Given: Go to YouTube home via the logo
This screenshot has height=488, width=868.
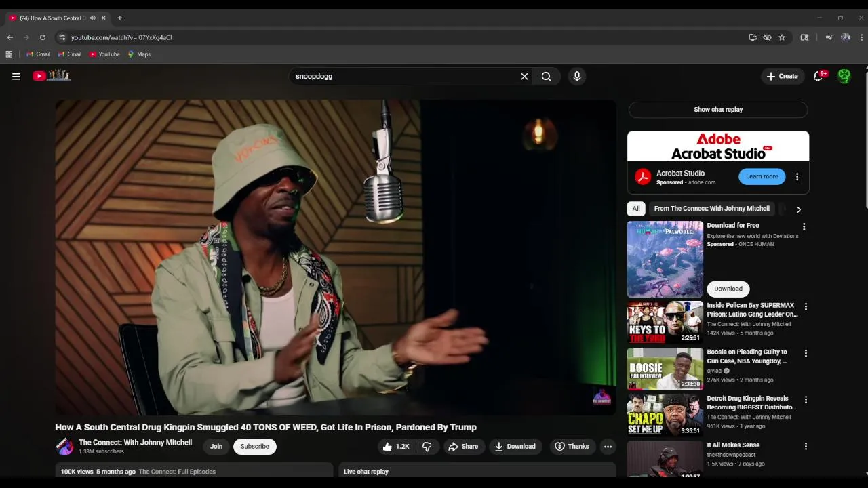Looking at the screenshot, I should 52,76.
